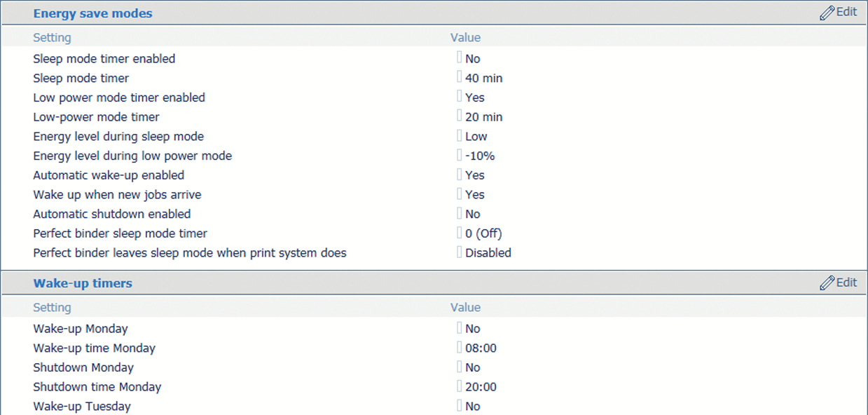Select the Wake-up timers section header
This screenshot has height=415, width=868.
83,283
